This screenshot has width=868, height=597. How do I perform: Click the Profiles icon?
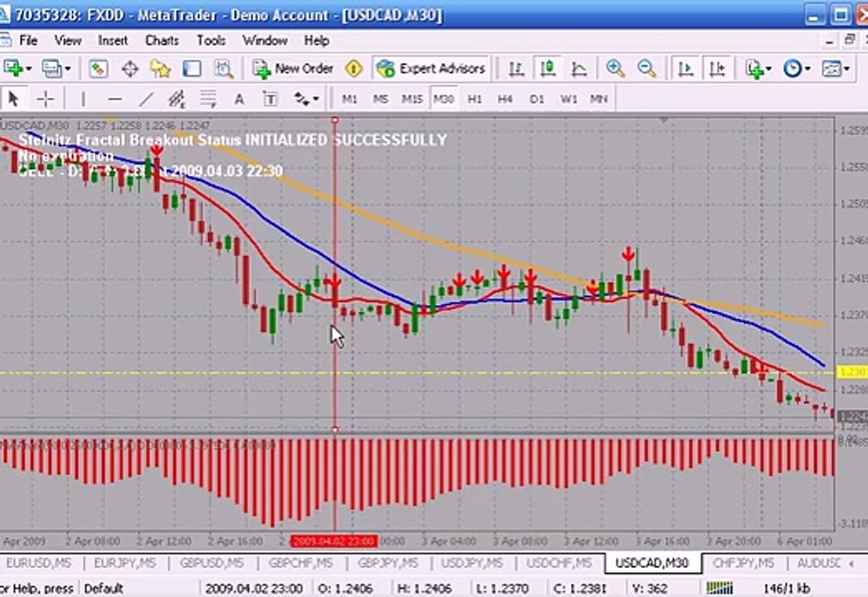51,69
